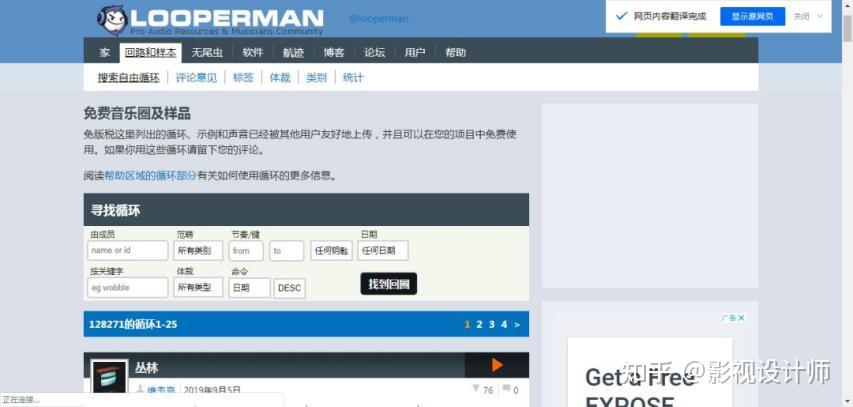
Task: Click the next page arrow in pagination
Action: pos(517,325)
